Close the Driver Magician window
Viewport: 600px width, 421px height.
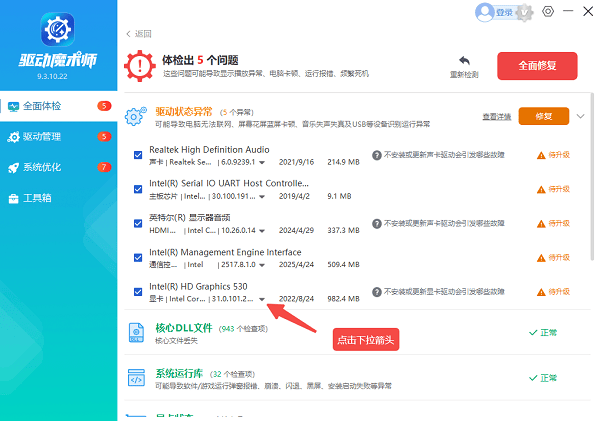click(588, 11)
